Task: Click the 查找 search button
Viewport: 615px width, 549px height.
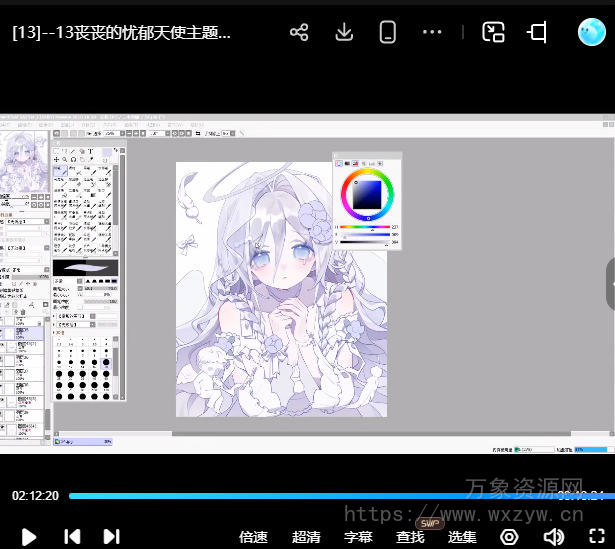Action: (410, 537)
